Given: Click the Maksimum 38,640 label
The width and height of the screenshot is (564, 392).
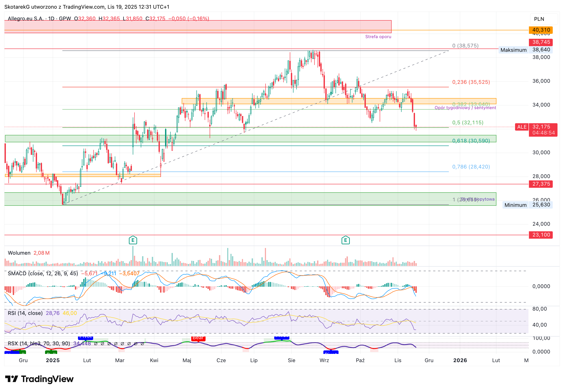Looking at the screenshot, I should tap(525, 50).
